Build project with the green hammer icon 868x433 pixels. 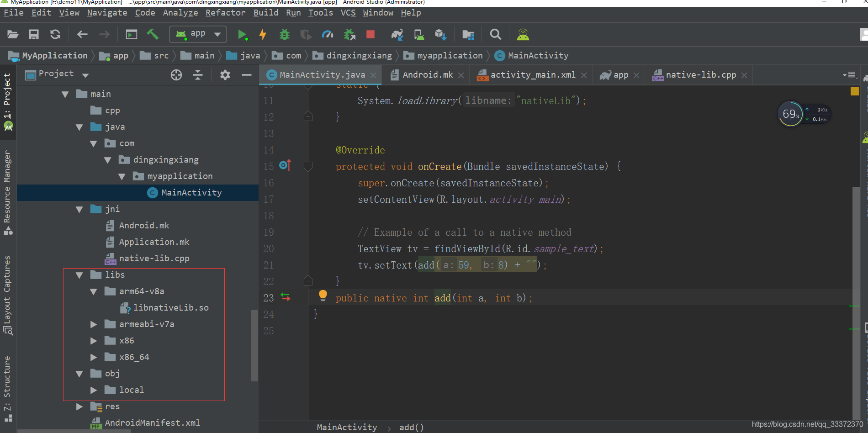[x=153, y=34]
